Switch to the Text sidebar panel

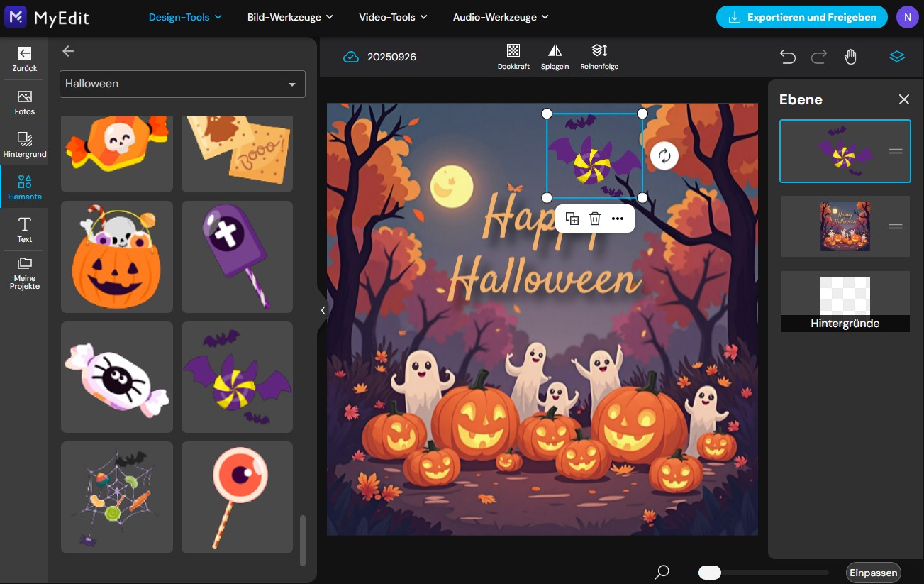(x=24, y=230)
